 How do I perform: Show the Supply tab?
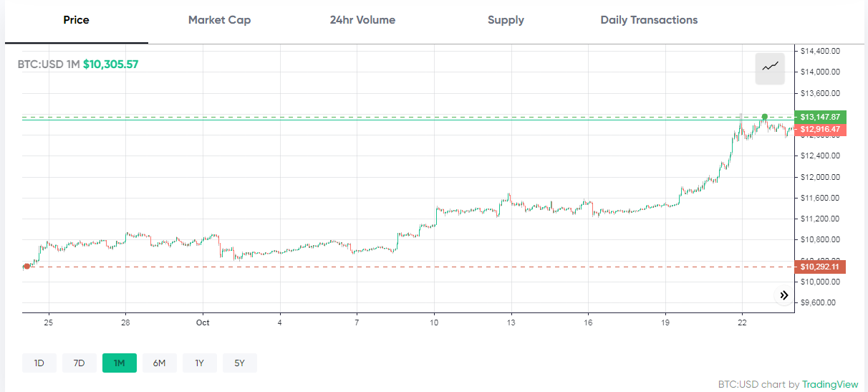point(506,20)
